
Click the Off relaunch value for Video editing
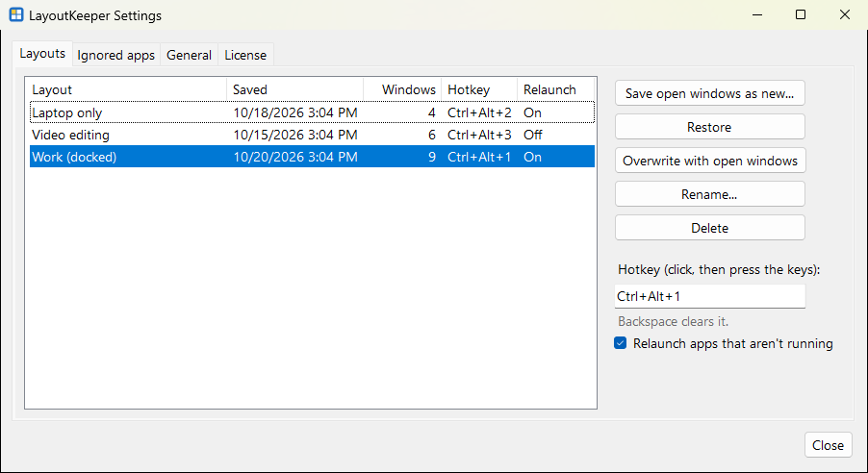pyautogui.click(x=533, y=135)
